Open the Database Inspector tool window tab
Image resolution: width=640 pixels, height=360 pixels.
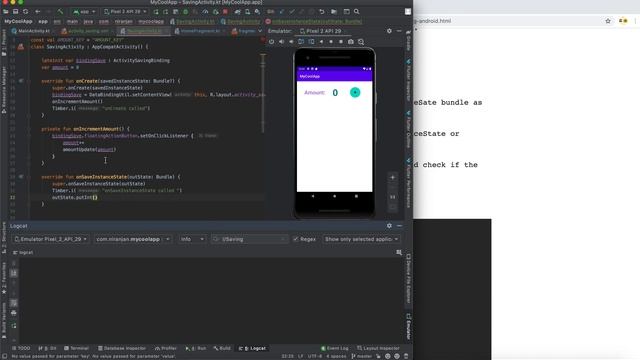(x=122, y=348)
